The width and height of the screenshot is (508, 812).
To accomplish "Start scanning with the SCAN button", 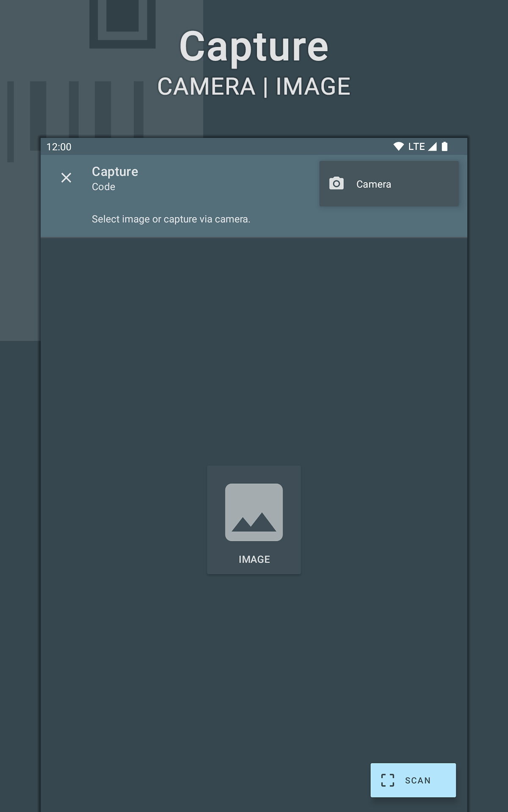I will coord(413,780).
